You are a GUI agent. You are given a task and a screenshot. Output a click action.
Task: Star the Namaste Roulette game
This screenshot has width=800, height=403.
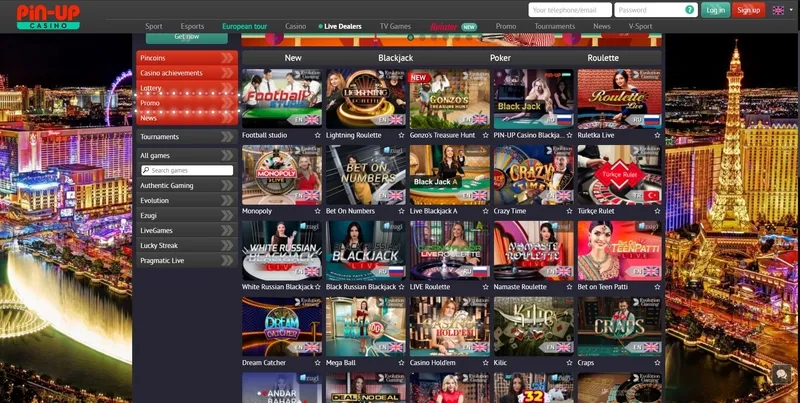tap(569, 287)
